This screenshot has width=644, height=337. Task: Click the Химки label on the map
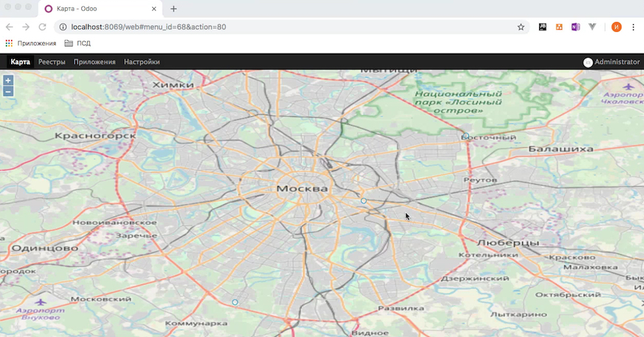tap(173, 85)
